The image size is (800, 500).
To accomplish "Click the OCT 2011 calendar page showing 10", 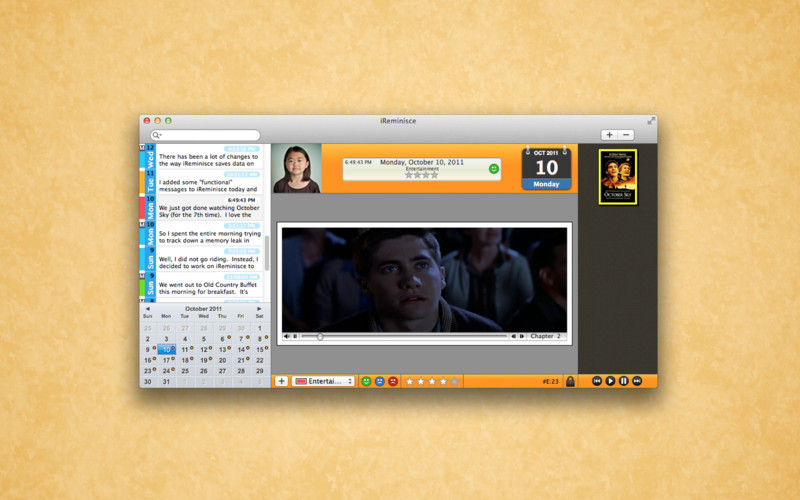I will tap(546, 168).
